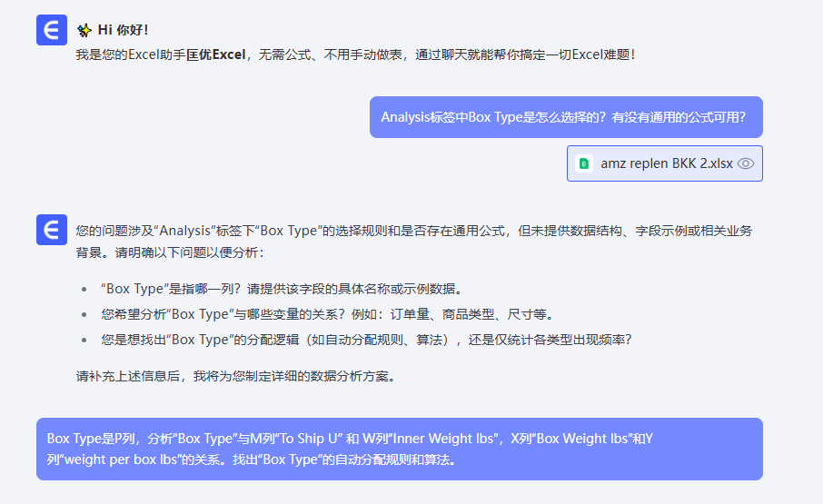Select the user message about Analysis Box Type
Image resolution: width=823 pixels, height=504 pixels.
coord(566,117)
